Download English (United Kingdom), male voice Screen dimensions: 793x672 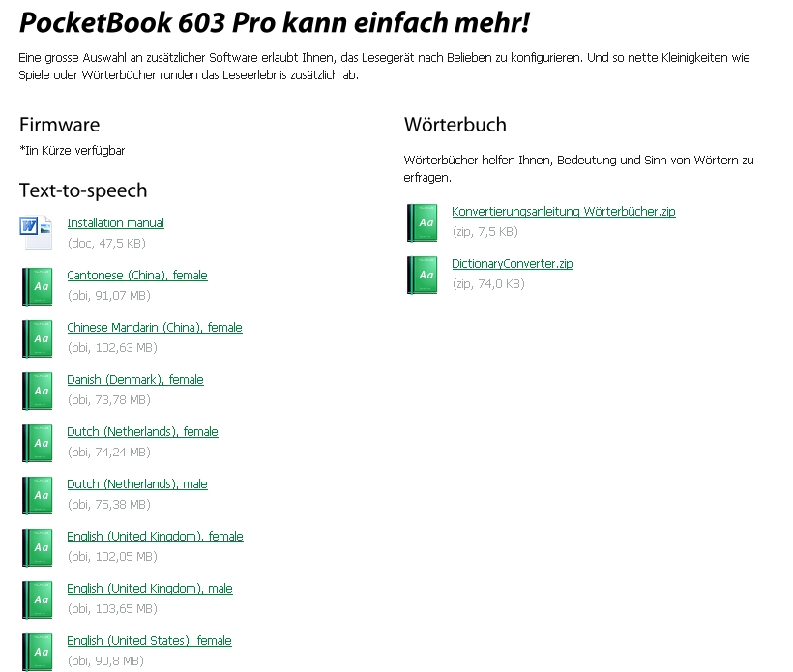(150, 589)
